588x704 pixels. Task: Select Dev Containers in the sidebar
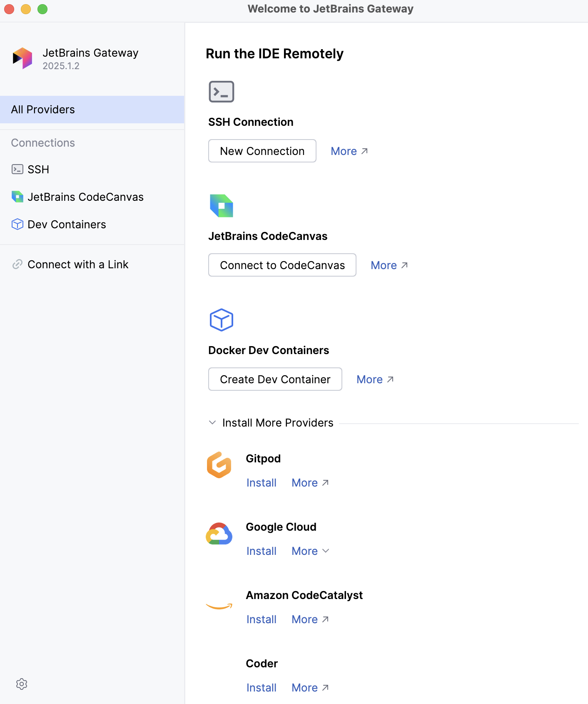(67, 224)
